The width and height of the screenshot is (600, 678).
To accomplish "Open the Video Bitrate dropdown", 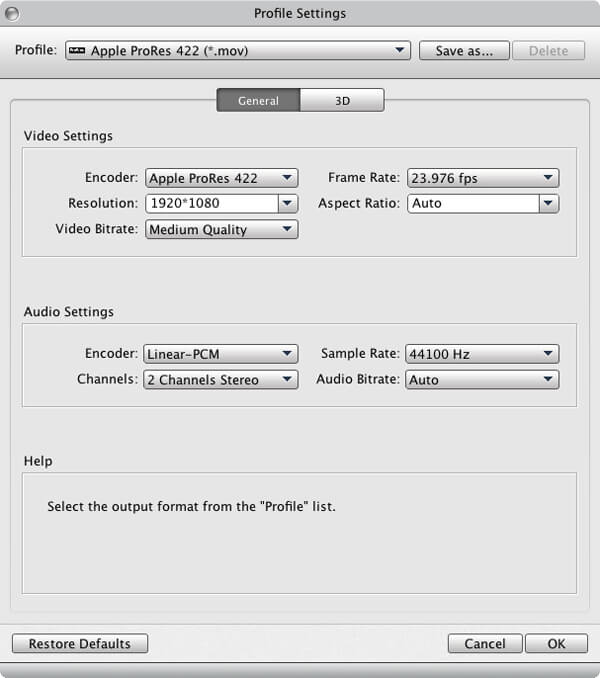I will [221, 229].
